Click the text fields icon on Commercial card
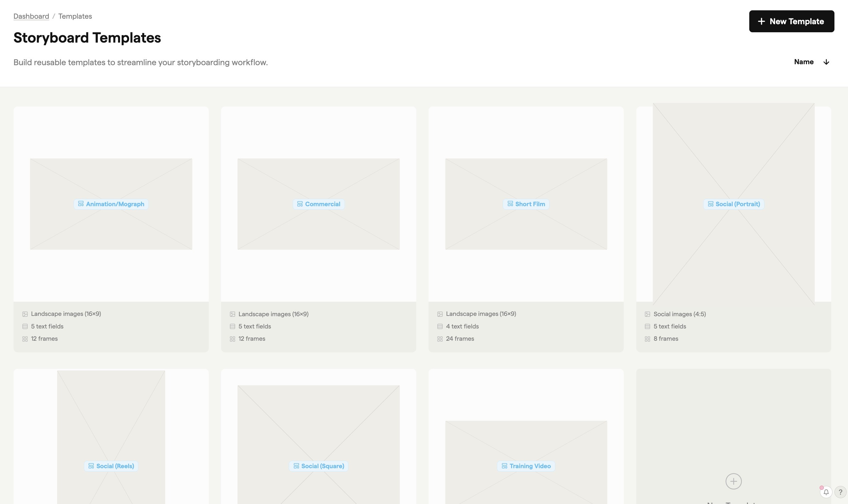The width and height of the screenshot is (848, 504). pyautogui.click(x=232, y=327)
